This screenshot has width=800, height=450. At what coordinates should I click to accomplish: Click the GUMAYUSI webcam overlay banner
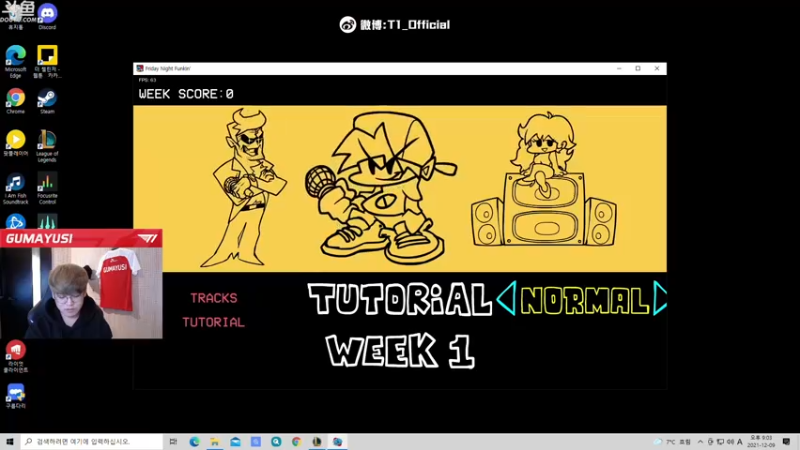pos(82,238)
